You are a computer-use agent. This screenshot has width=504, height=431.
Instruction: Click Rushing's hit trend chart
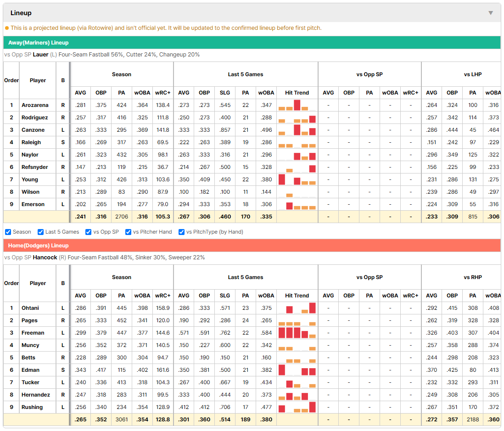tap(297, 407)
